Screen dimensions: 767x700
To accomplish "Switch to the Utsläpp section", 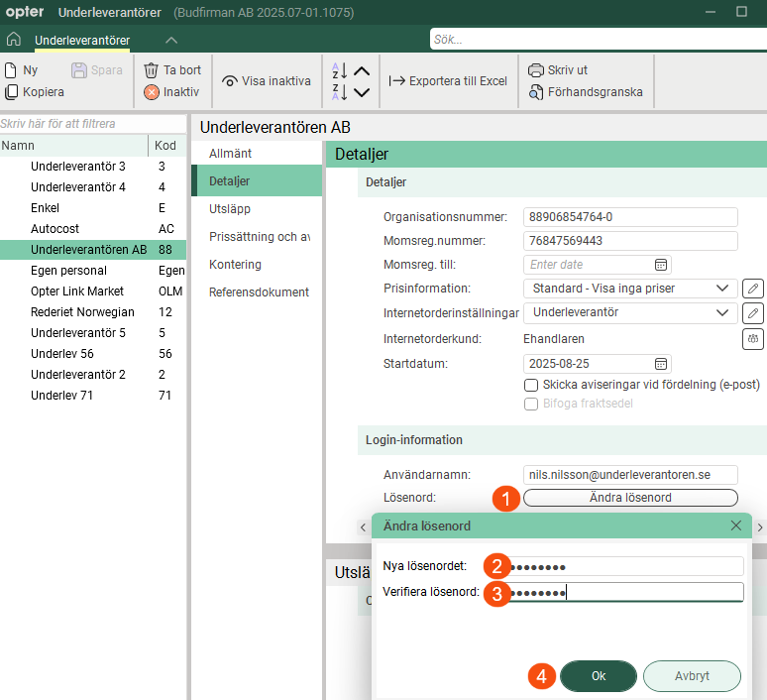I will (x=230, y=209).
